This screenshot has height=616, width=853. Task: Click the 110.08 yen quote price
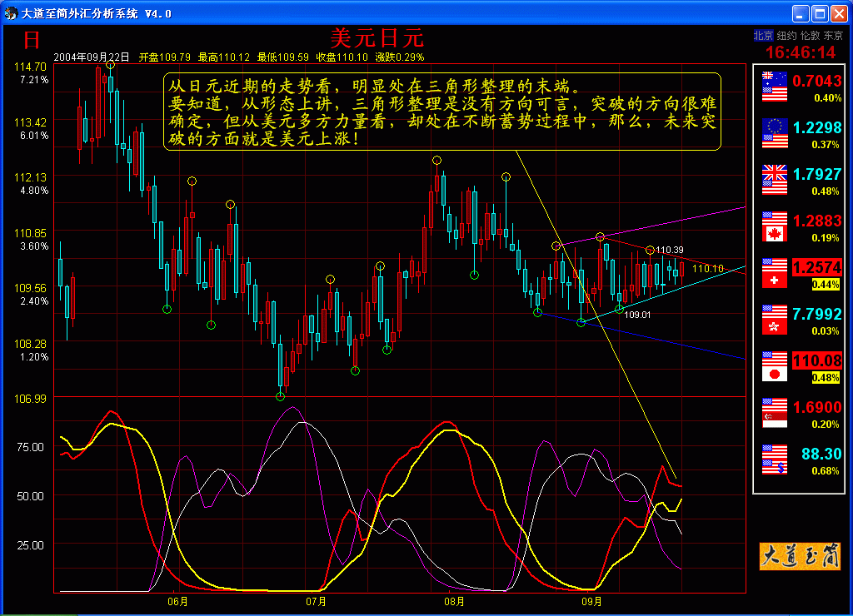[816, 360]
